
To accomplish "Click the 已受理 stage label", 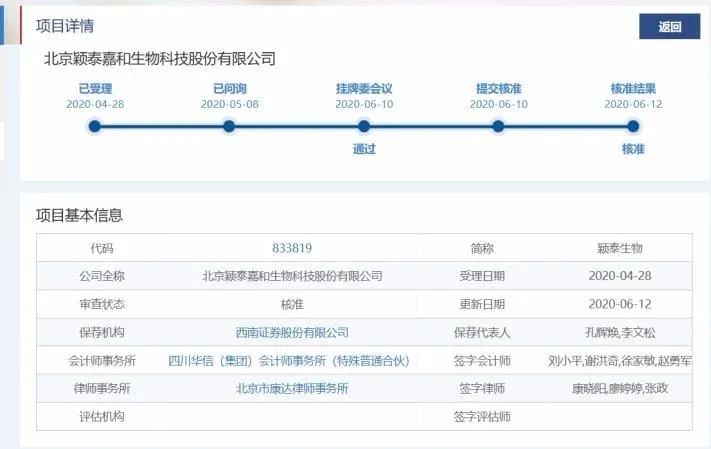I will pos(95,88).
